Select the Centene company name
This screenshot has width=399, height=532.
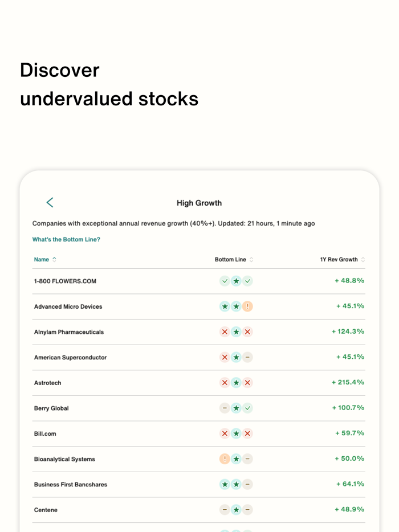[x=46, y=510]
